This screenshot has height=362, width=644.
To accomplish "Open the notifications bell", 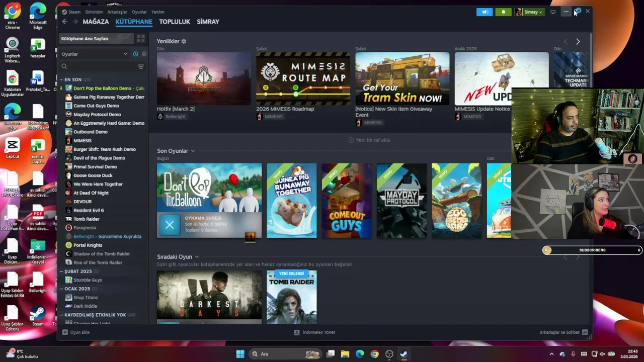I will 503,12.
